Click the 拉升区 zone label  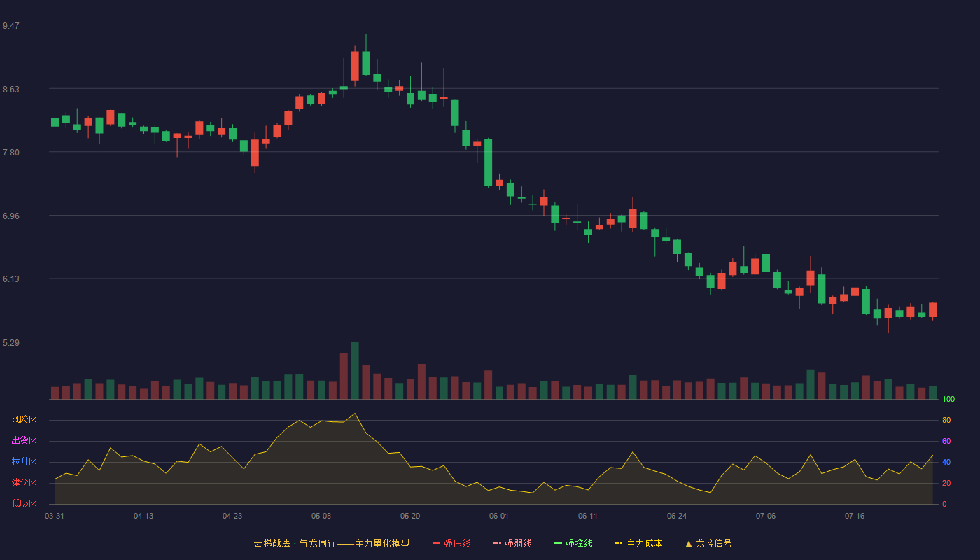(24, 462)
